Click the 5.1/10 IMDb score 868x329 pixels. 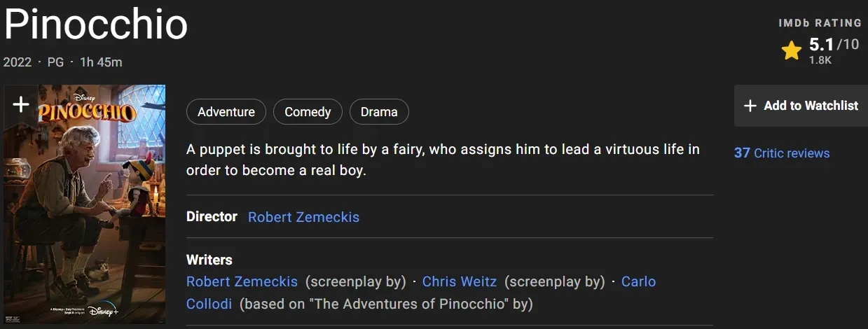(833, 45)
